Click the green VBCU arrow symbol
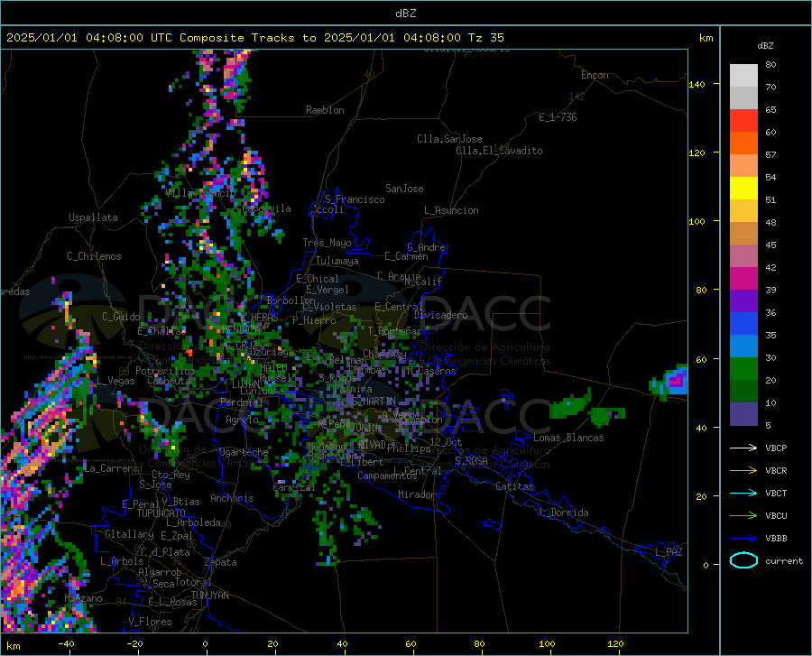This screenshot has height=656, width=812. coord(743,516)
